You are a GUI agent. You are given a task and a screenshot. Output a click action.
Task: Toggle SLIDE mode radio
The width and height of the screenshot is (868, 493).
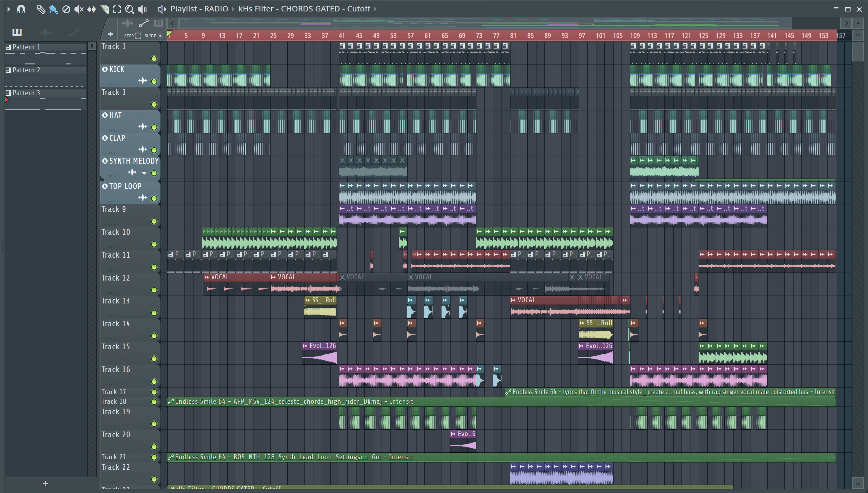[x=160, y=36]
